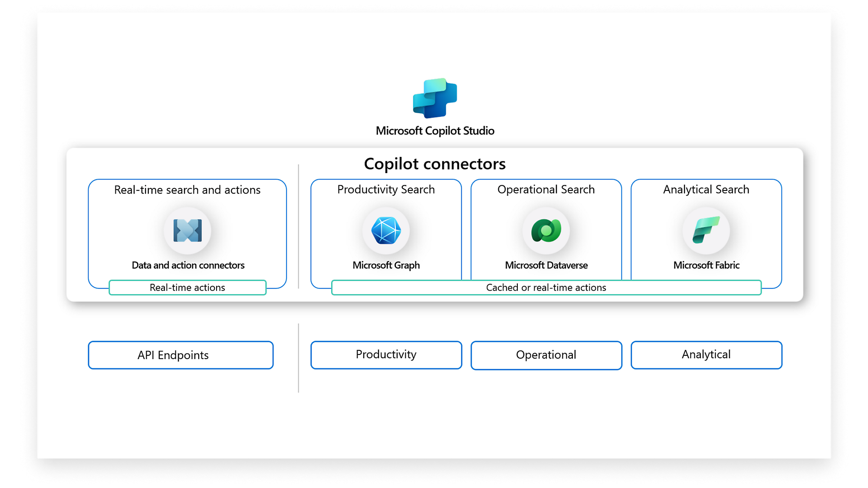Select Real-time search and actions title

[x=187, y=190]
